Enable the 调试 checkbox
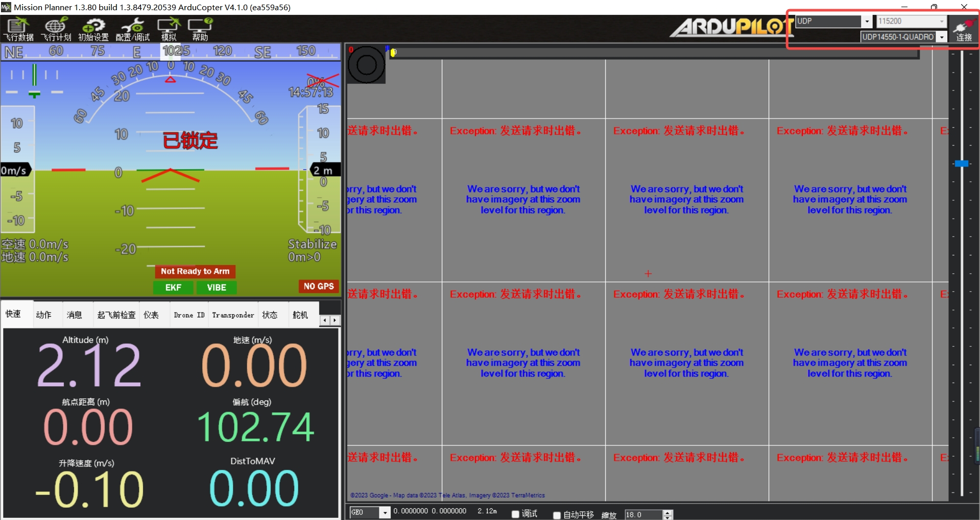The width and height of the screenshot is (980, 520). (516, 514)
